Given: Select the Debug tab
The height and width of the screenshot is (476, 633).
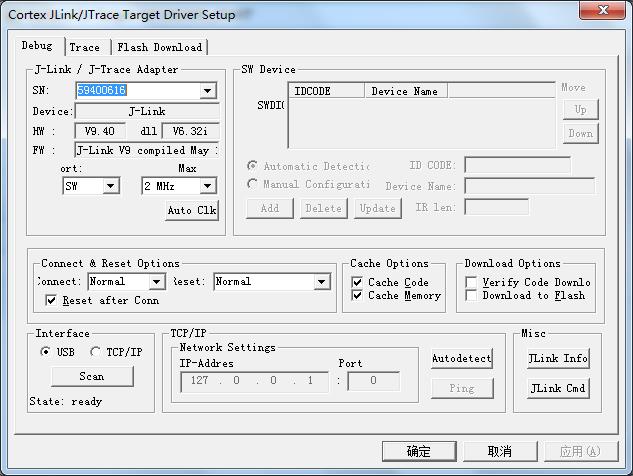Looking at the screenshot, I should 37,46.
